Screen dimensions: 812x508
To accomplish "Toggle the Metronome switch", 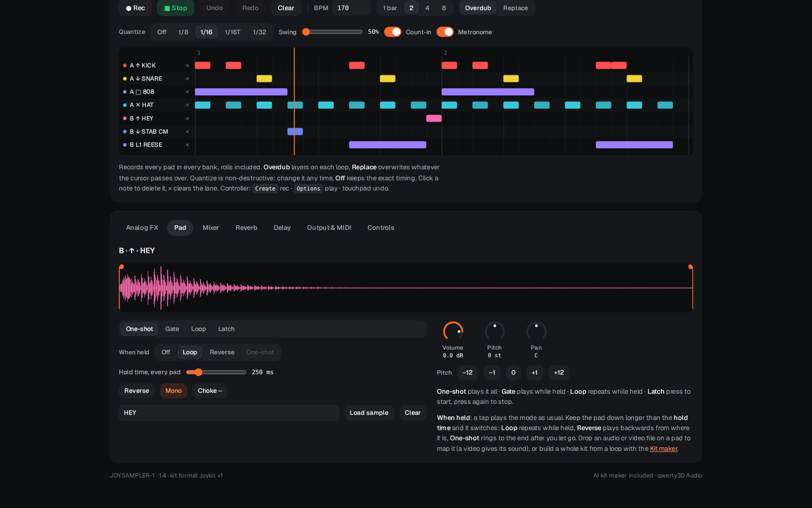I will (445, 32).
